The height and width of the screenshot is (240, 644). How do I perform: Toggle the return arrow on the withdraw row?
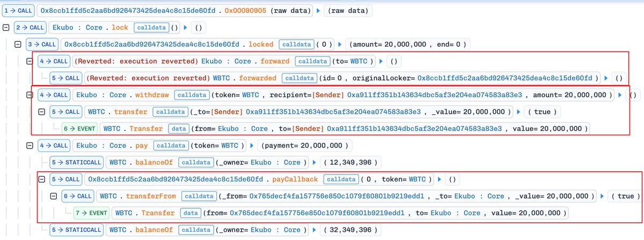(621, 95)
